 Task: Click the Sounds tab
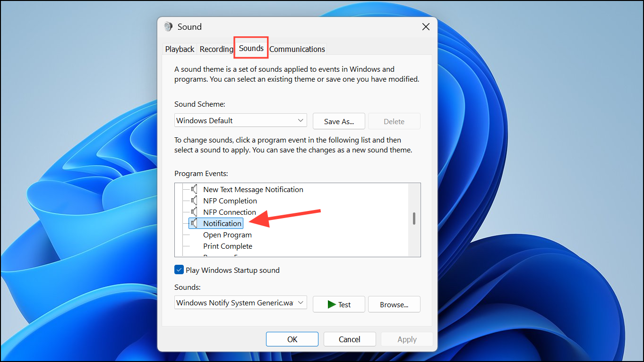point(251,48)
